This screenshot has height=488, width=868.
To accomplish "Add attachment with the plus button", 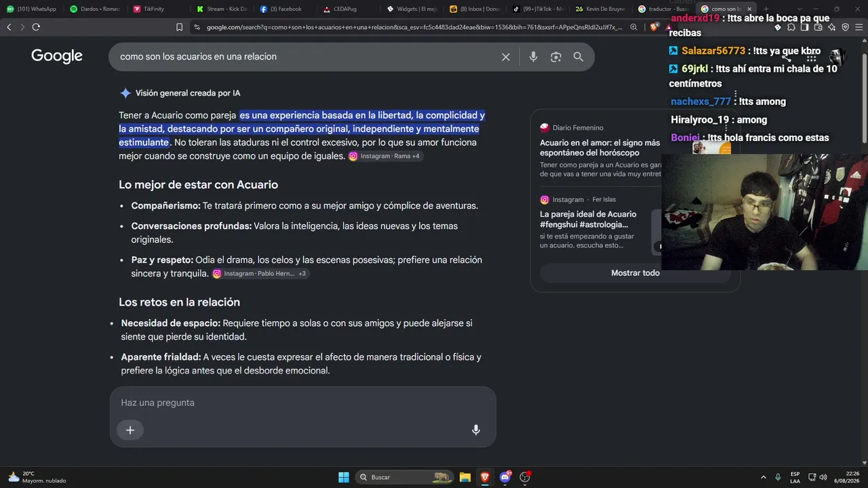I will point(130,430).
